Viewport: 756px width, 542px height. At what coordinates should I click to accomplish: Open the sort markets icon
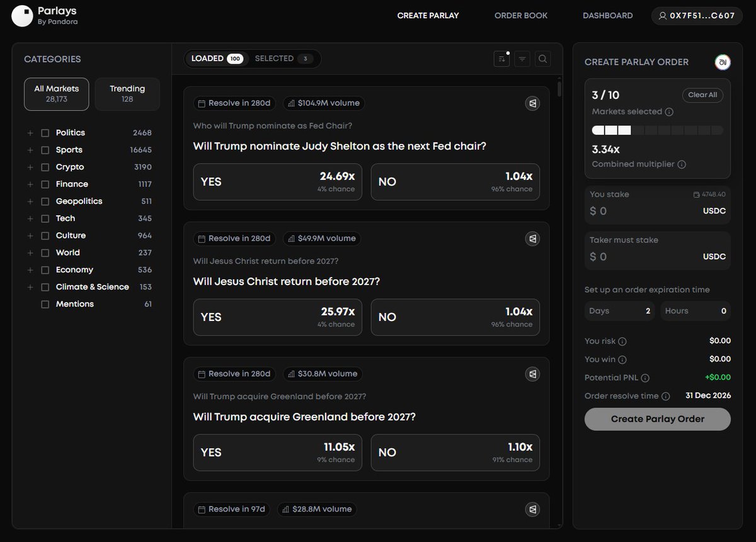coord(502,59)
